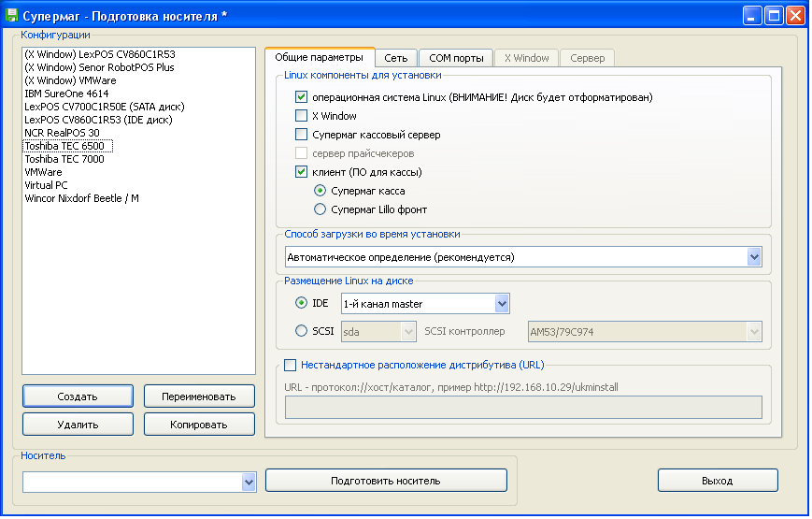
Task: Open the Носитель media dropdown
Action: coord(249,483)
